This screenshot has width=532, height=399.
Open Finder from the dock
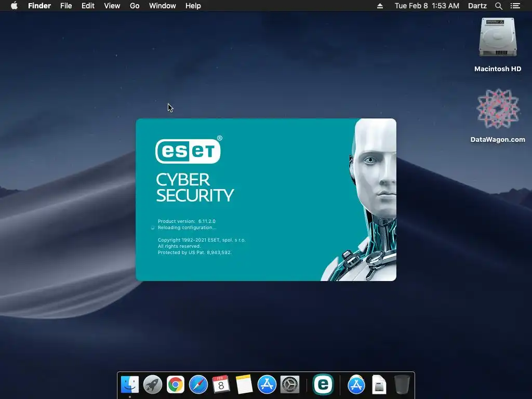pos(130,384)
